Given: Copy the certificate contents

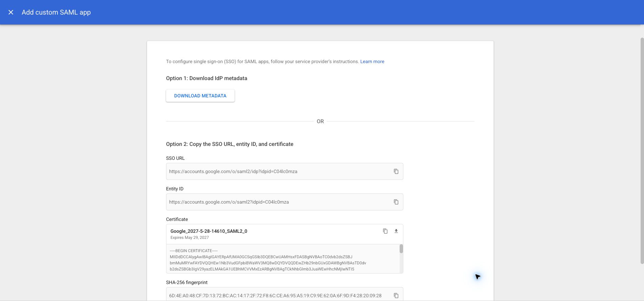Looking at the screenshot, I should click(385, 231).
